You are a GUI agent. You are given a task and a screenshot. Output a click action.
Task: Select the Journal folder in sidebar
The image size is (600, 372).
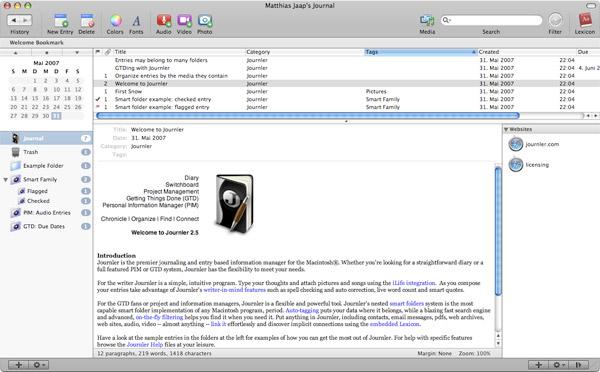(x=46, y=138)
